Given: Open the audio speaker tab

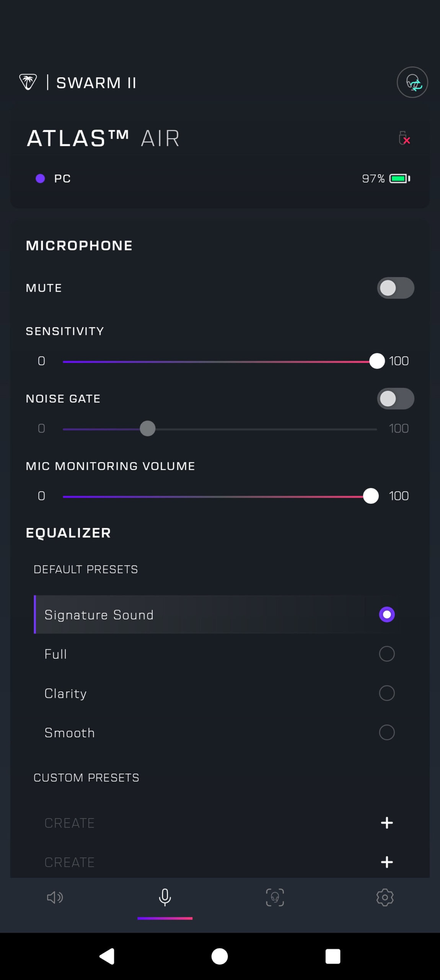Looking at the screenshot, I should [x=55, y=897].
